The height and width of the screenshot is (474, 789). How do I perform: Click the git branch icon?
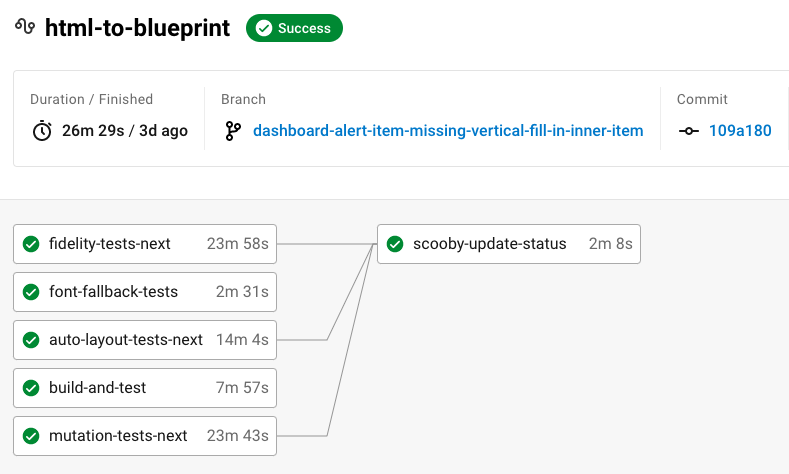[x=233, y=131]
